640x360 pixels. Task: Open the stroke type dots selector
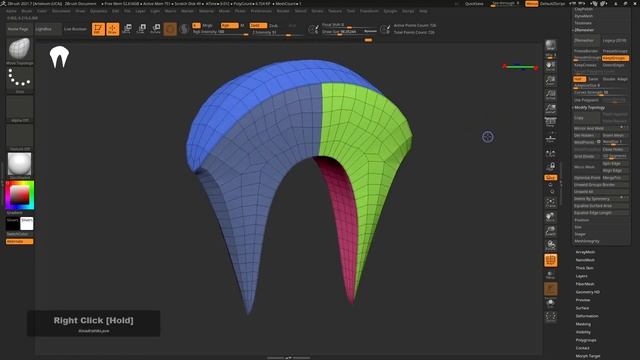tap(20, 80)
